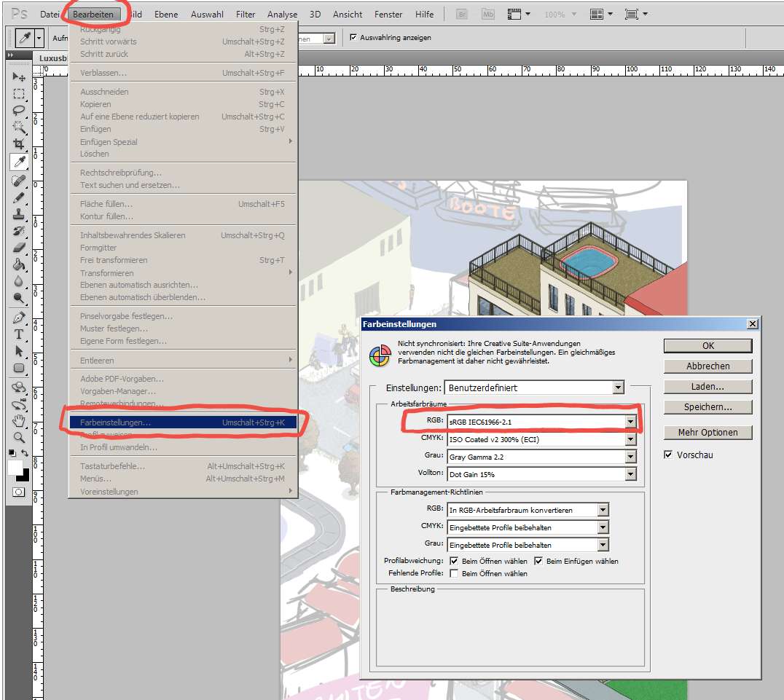Image resolution: width=784 pixels, height=700 pixels.
Task: Open the Grau dropdown showing Gray Gamma 2.2
Action: coord(541,457)
